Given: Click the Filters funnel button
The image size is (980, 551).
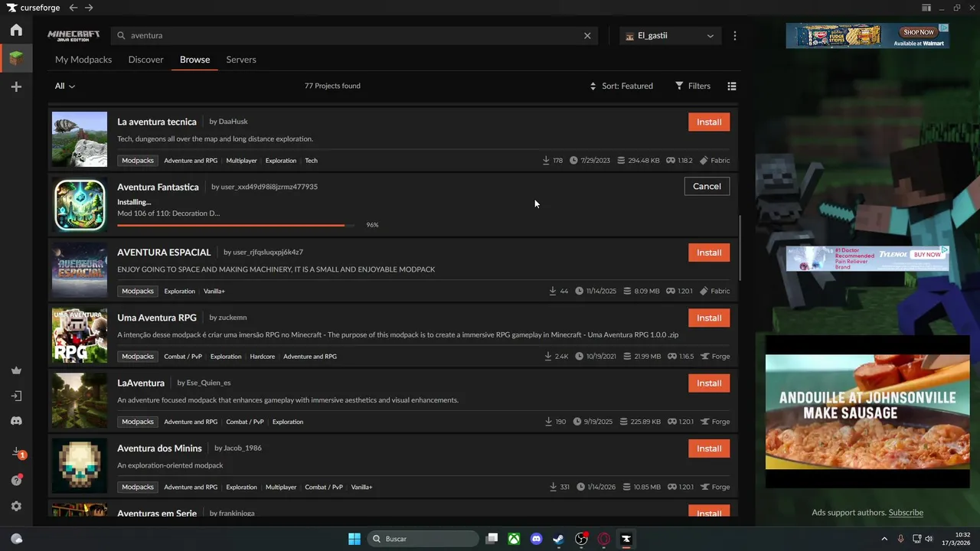Looking at the screenshot, I should [693, 86].
